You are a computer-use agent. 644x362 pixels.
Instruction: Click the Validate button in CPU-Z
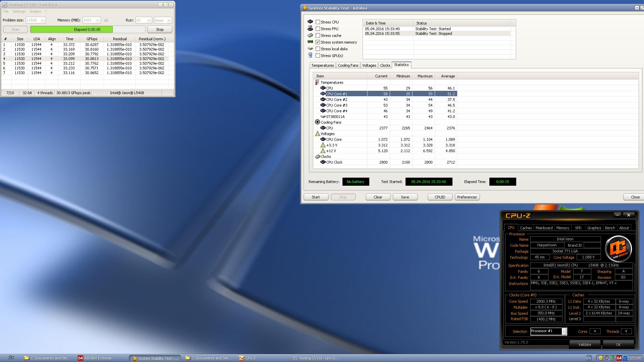[x=584, y=345]
